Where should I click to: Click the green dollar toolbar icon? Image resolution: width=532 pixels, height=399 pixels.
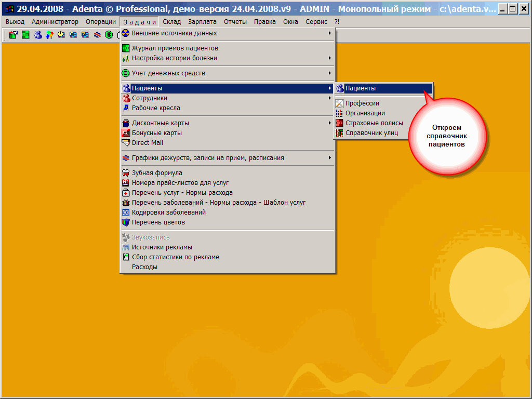tap(109, 35)
